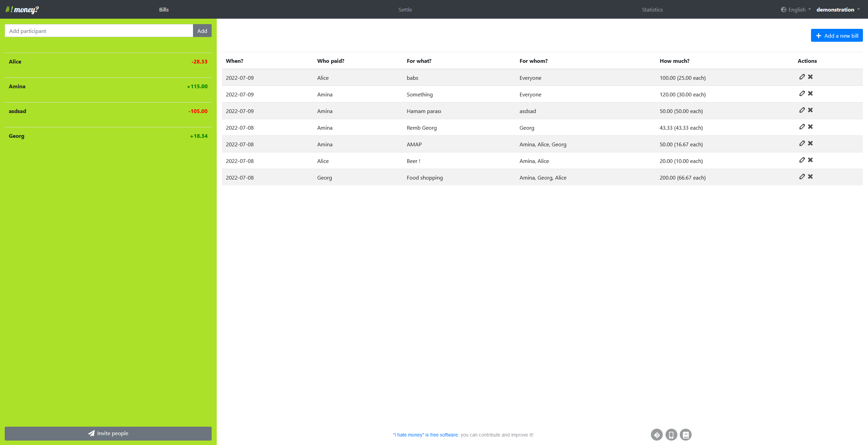Screen dimensions: 868x445
Task: Delete the Something bill
Action: [x=810, y=94]
